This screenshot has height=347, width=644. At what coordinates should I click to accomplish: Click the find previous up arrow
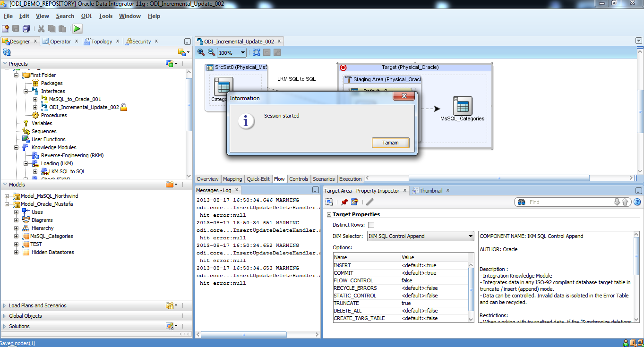point(625,202)
